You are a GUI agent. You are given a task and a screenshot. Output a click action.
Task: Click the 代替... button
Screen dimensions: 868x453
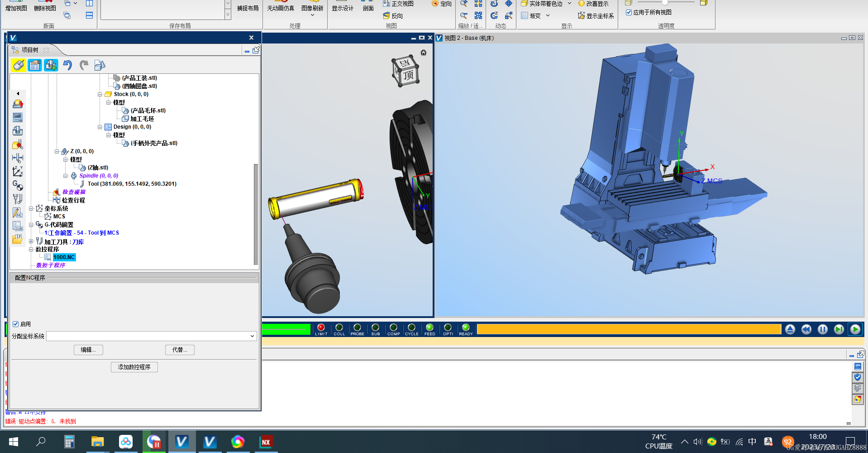[x=180, y=350]
